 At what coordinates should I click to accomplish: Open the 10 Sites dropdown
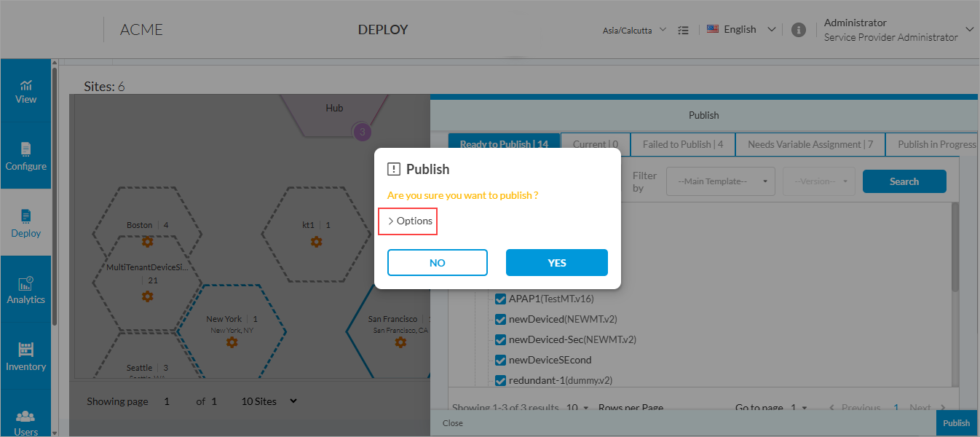267,401
